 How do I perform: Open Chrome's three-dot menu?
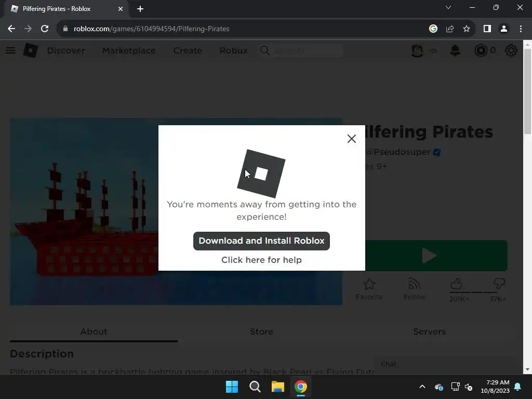tap(521, 29)
